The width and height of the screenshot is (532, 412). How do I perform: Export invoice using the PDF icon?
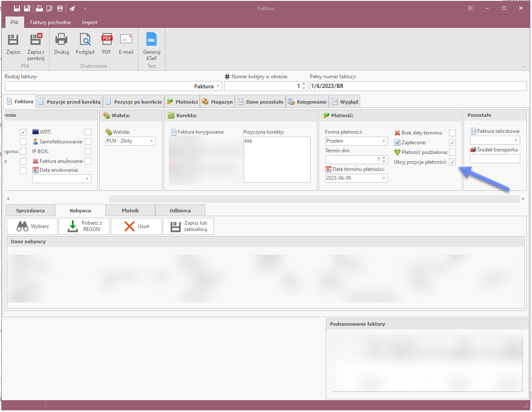click(x=107, y=40)
